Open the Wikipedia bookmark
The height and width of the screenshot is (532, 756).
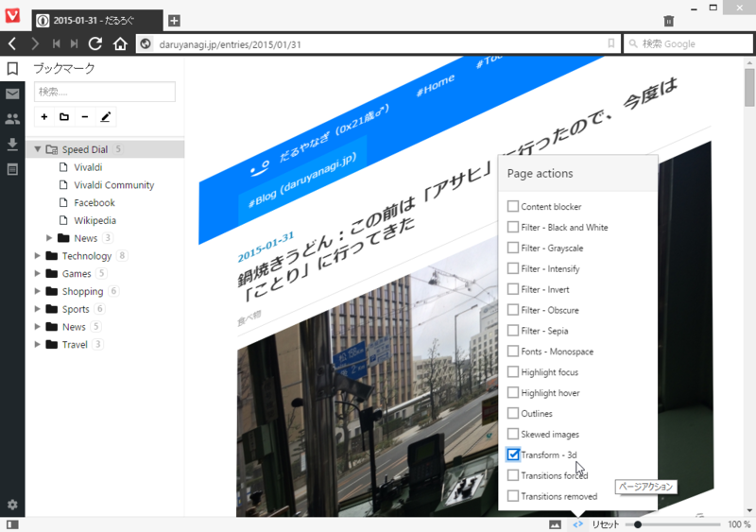[95, 220]
